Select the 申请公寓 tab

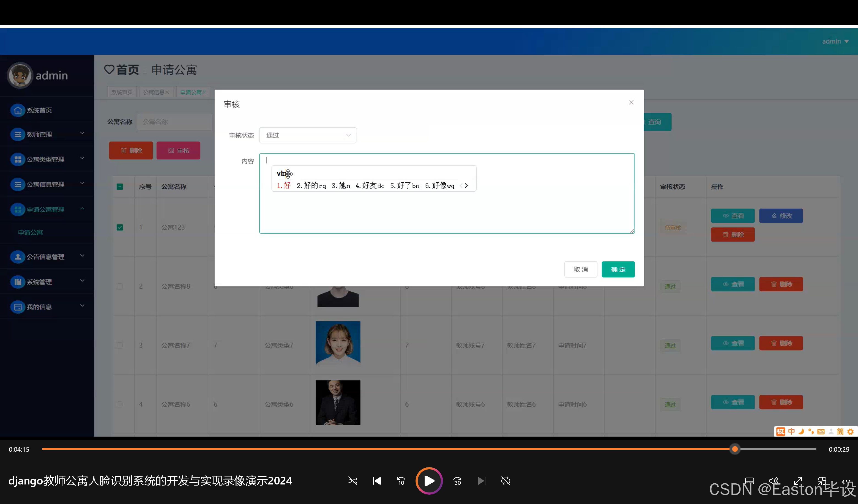pyautogui.click(x=193, y=92)
